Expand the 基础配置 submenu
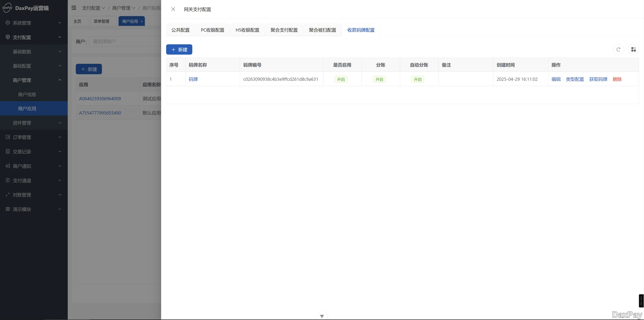Viewport: 644px width, 320px height. (60, 66)
